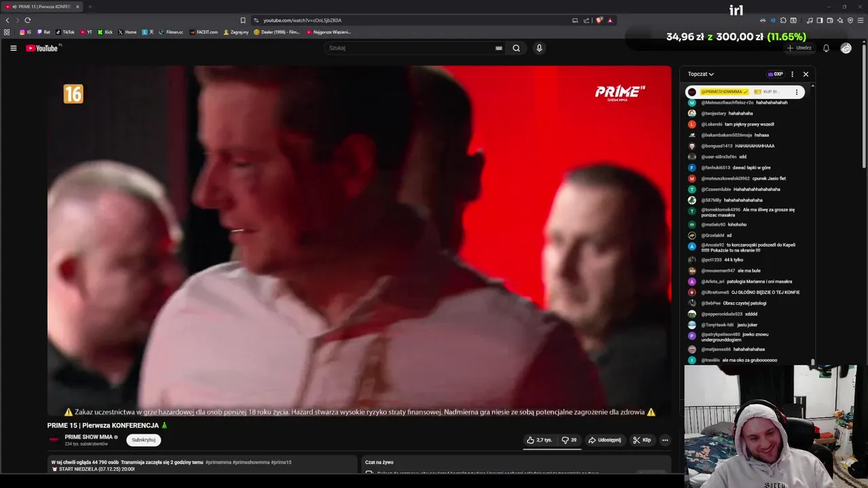
Task: Open the on-screen keyboard in search box
Action: [498, 48]
